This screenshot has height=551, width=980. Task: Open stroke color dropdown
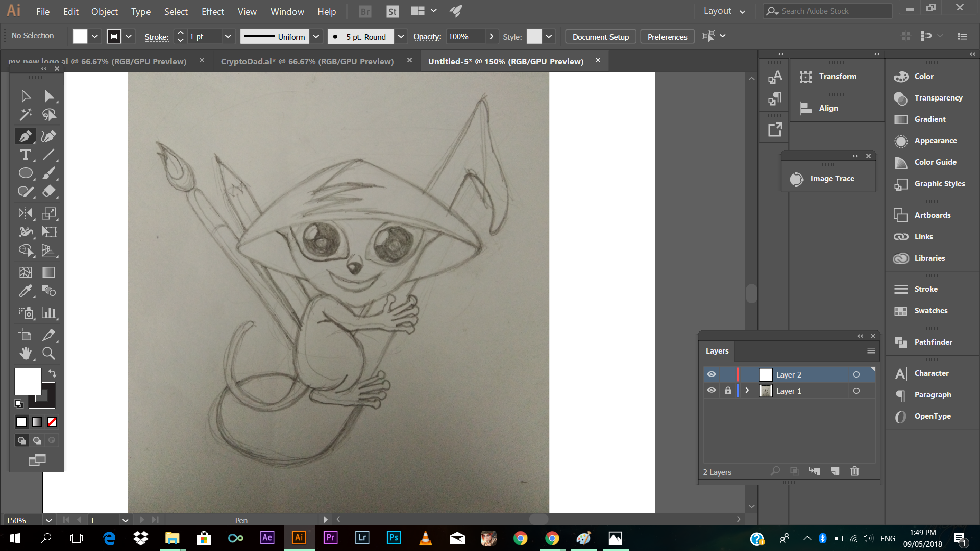129,37
